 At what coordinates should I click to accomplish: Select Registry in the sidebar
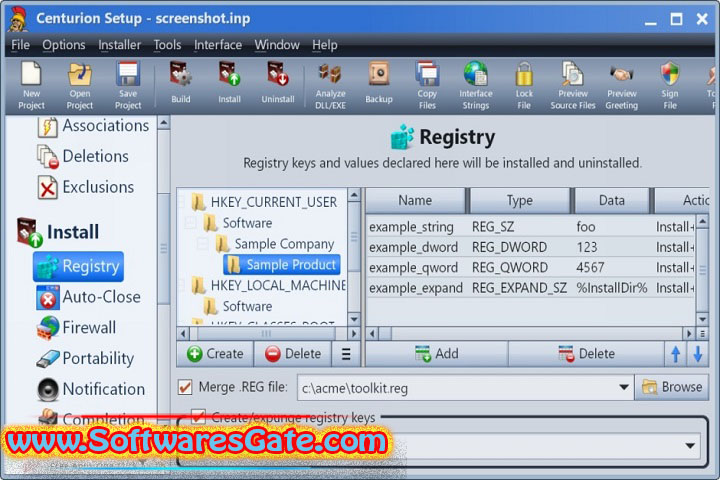79,266
